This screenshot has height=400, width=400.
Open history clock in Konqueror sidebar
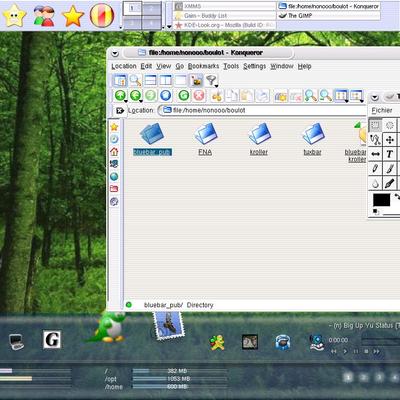114,139
